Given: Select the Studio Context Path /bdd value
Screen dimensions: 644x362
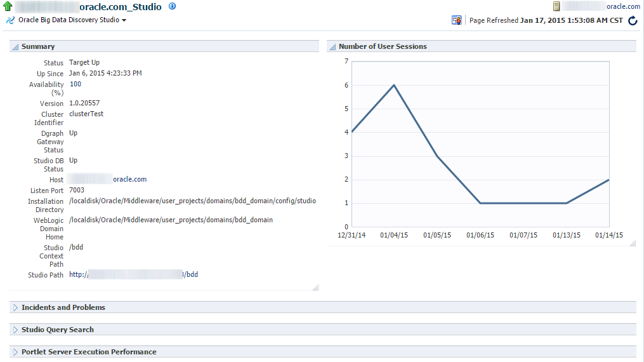Looking at the screenshot, I should 76,247.
